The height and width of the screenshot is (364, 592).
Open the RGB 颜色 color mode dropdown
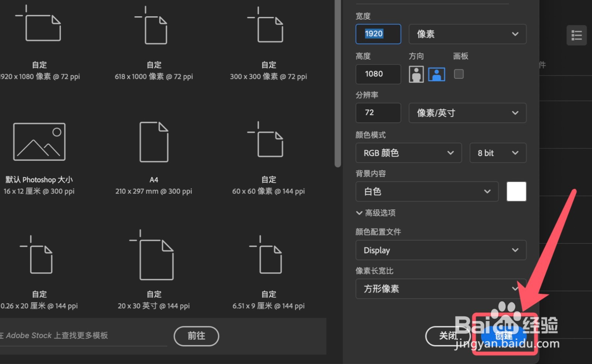click(x=408, y=153)
